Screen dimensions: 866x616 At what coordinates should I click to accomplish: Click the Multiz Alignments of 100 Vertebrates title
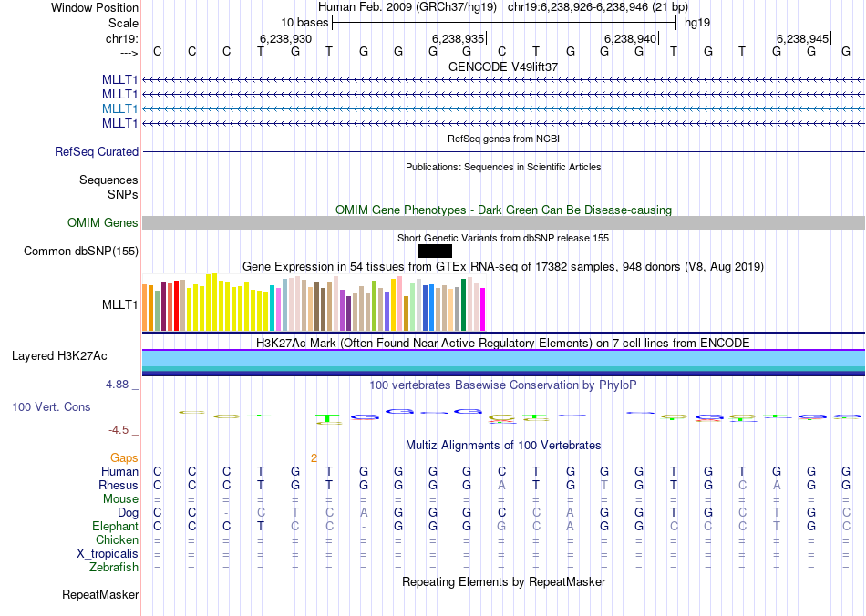click(x=503, y=446)
